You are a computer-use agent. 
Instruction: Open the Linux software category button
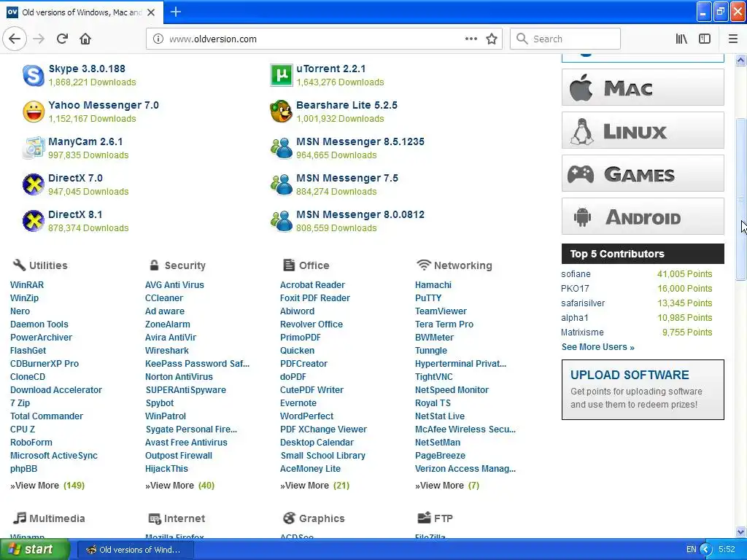click(643, 130)
